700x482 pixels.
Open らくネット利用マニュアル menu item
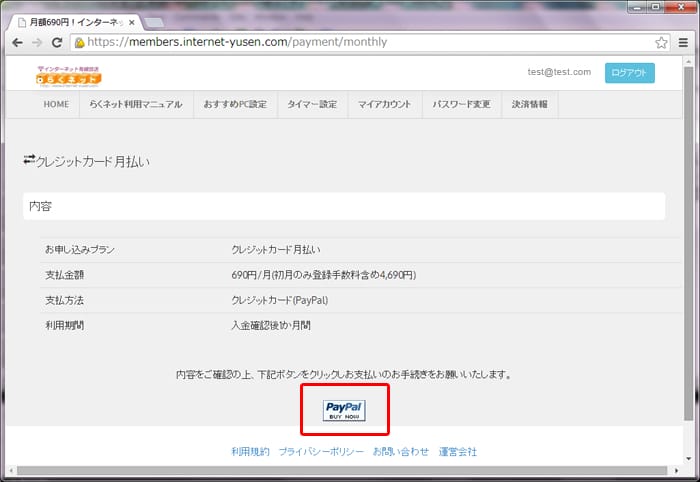click(136, 105)
